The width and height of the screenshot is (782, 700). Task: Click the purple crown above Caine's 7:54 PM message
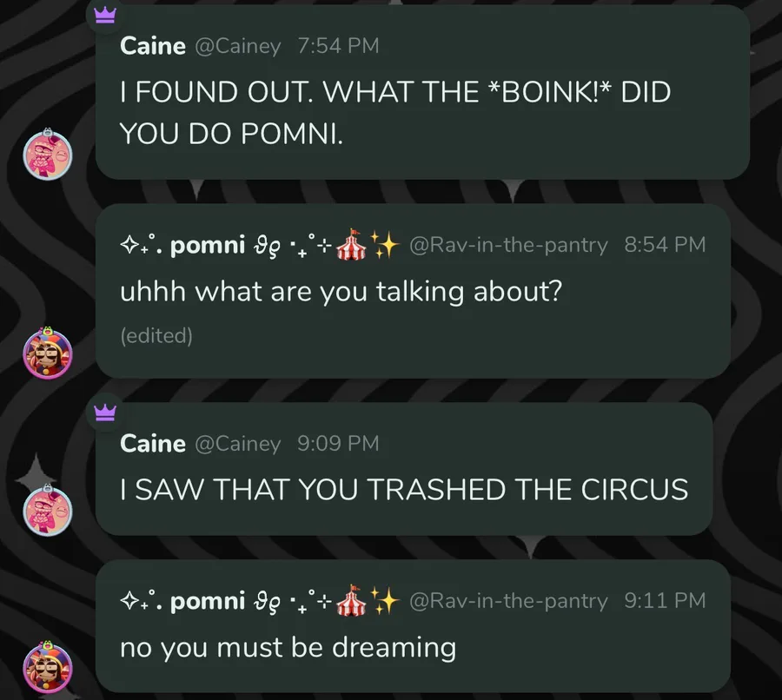[x=105, y=15]
